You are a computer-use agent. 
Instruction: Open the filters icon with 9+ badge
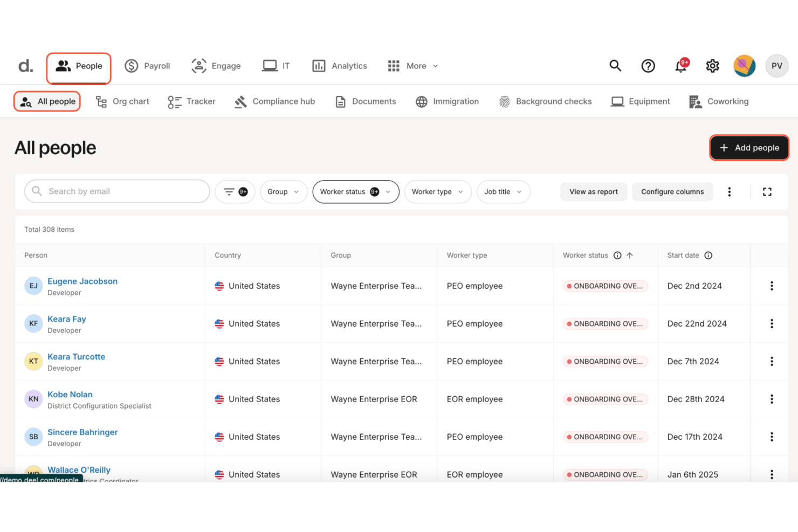(x=235, y=192)
